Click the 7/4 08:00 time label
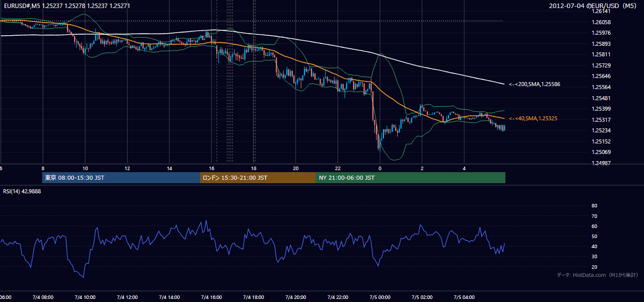This screenshot has width=644, height=302. tap(43, 297)
